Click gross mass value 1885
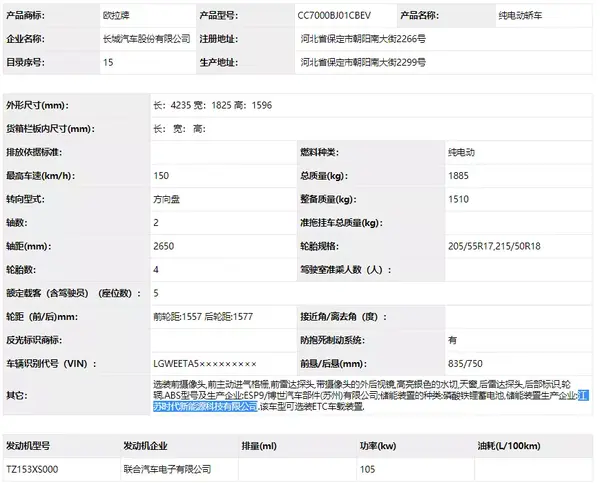Screen dimensions: 600x483 coord(458,176)
